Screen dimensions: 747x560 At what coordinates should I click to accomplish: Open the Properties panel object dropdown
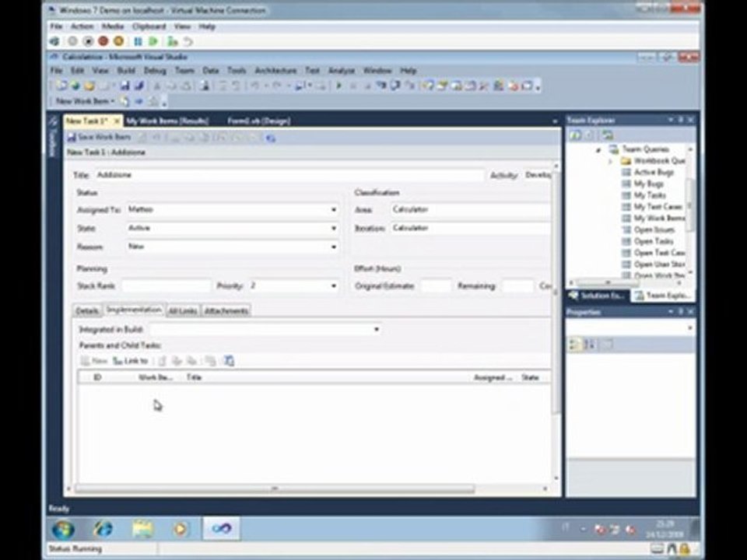pos(689,328)
